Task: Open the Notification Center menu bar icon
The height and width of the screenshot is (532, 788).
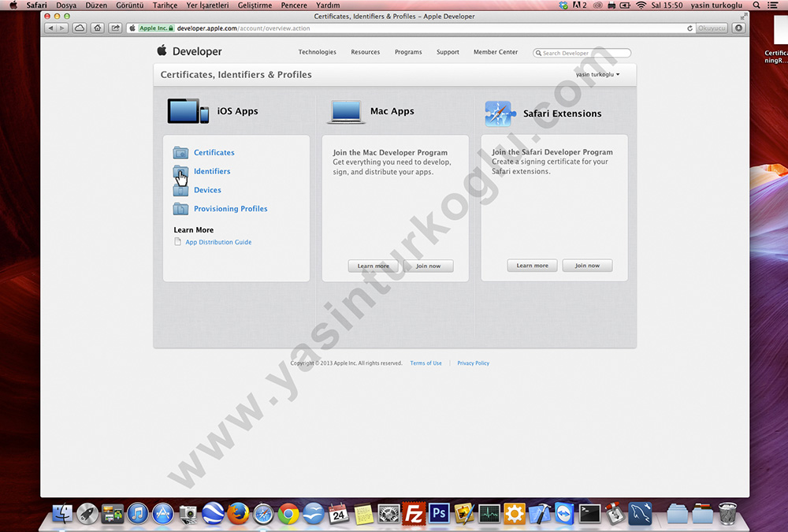Action: pyautogui.click(x=773, y=5)
